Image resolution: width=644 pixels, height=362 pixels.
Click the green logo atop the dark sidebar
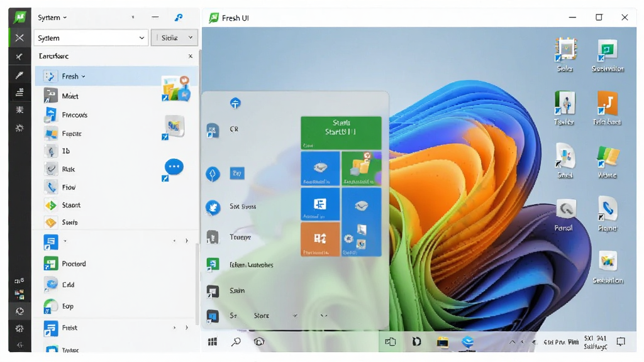[19, 17]
